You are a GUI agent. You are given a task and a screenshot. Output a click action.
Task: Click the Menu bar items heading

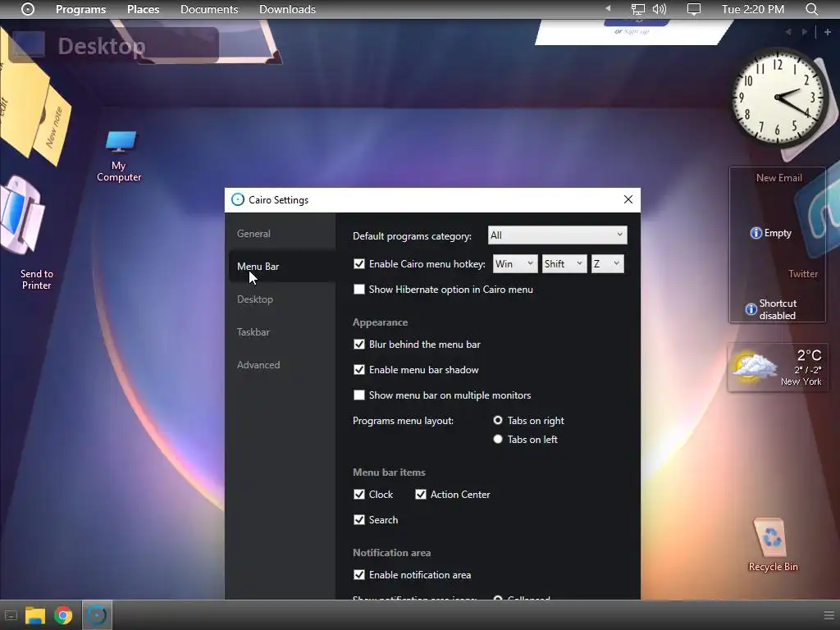click(389, 472)
